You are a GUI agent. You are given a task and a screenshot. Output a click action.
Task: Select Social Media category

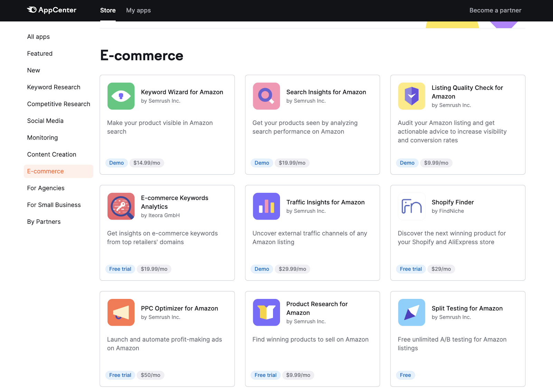pyautogui.click(x=45, y=121)
